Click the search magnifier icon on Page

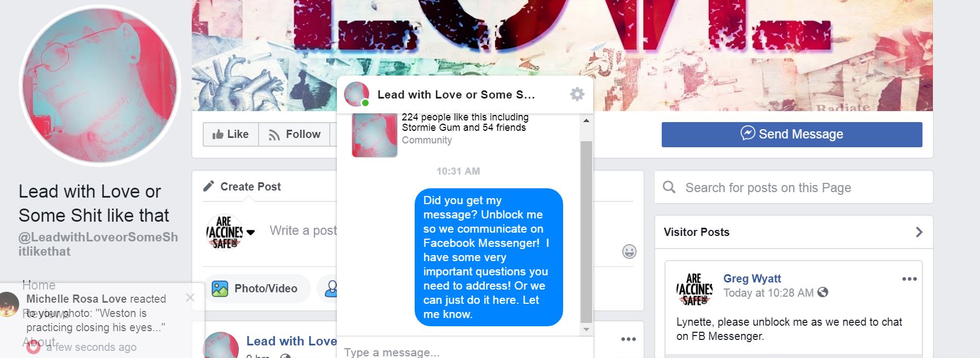coord(669,188)
